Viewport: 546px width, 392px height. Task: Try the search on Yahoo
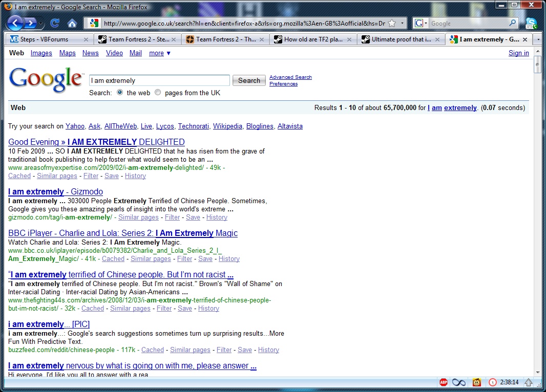[x=75, y=126]
